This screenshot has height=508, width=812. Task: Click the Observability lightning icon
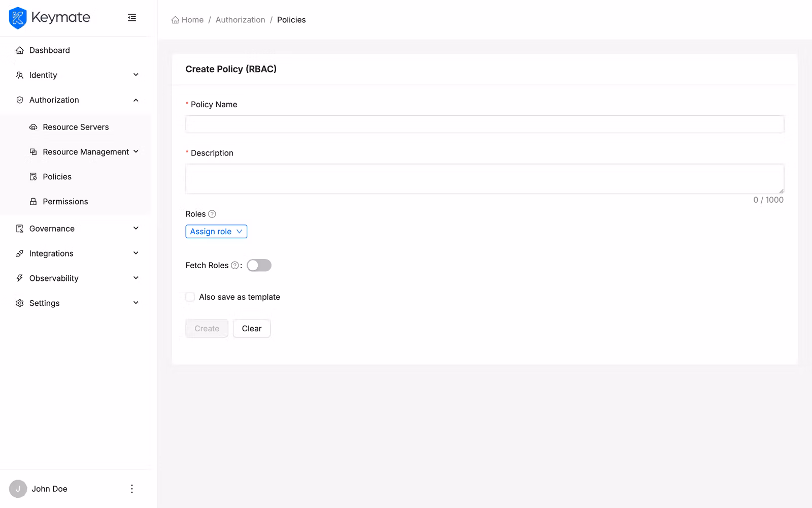(x=19, y=278)
